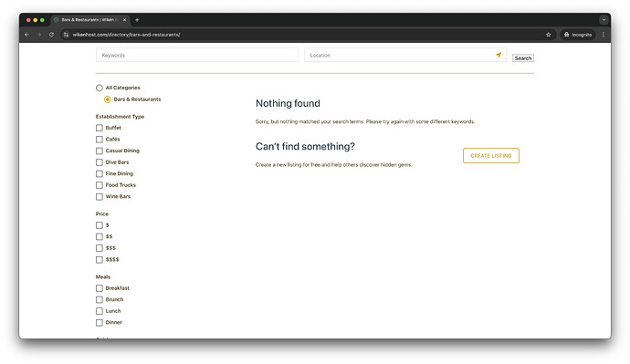Check the Breakfast meal filter
Image resolution: width=630 pixels, height=364 pixels.
pos(100,288)
